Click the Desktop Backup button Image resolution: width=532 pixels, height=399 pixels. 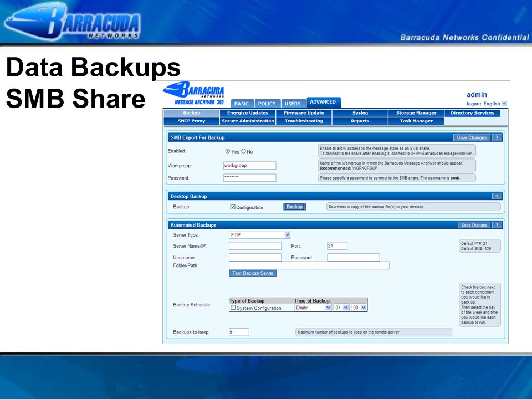pos(294,207)
